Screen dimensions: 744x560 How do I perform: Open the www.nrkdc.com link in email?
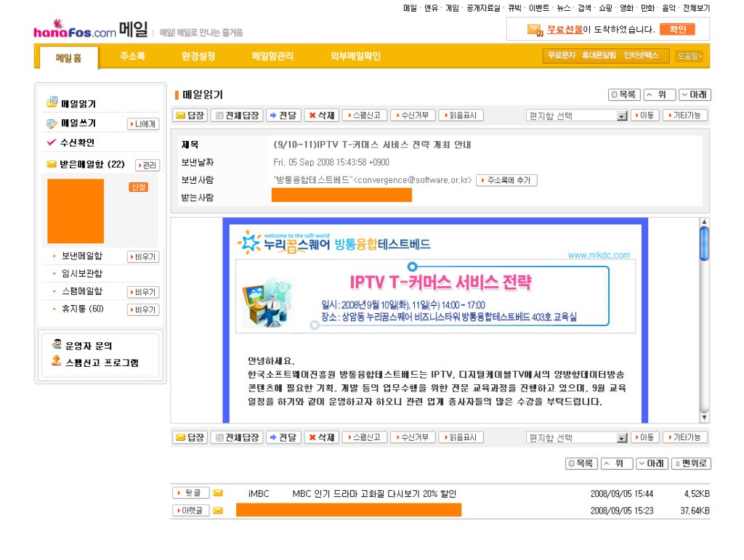pos(599,255)
